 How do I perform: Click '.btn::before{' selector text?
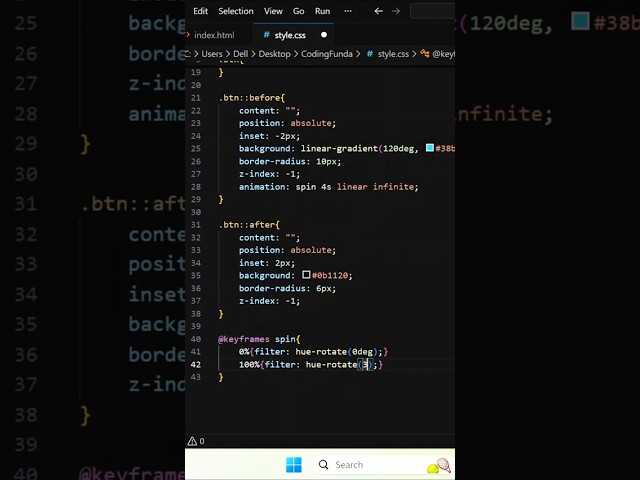tap(252, 98)
